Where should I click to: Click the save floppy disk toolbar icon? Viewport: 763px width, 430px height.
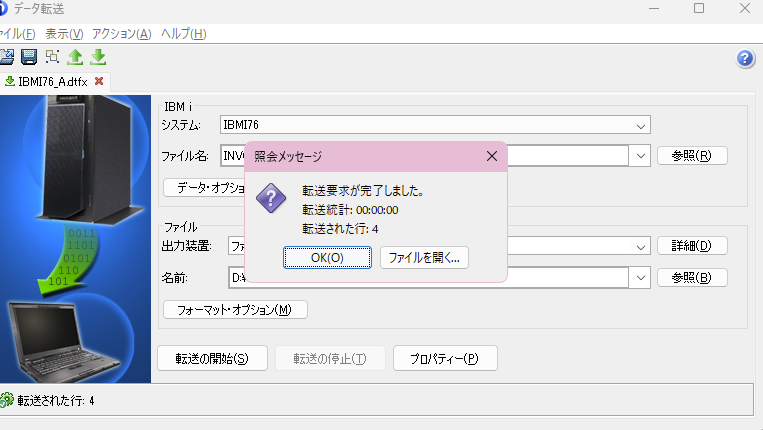point(29,57)
